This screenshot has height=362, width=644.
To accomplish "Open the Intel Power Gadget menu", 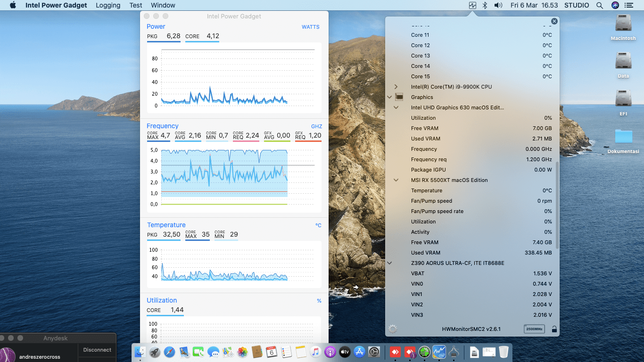I will (56, 5).
